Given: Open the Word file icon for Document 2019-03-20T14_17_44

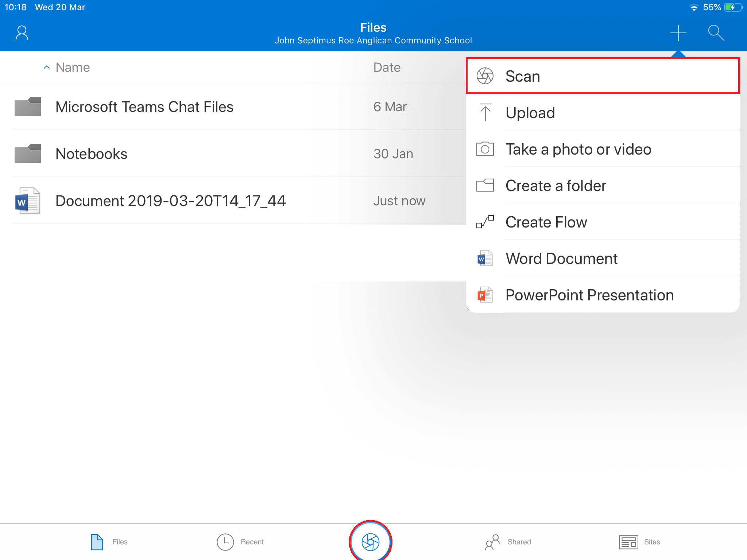Looking at the screenshot, I should tap(28, 201).
